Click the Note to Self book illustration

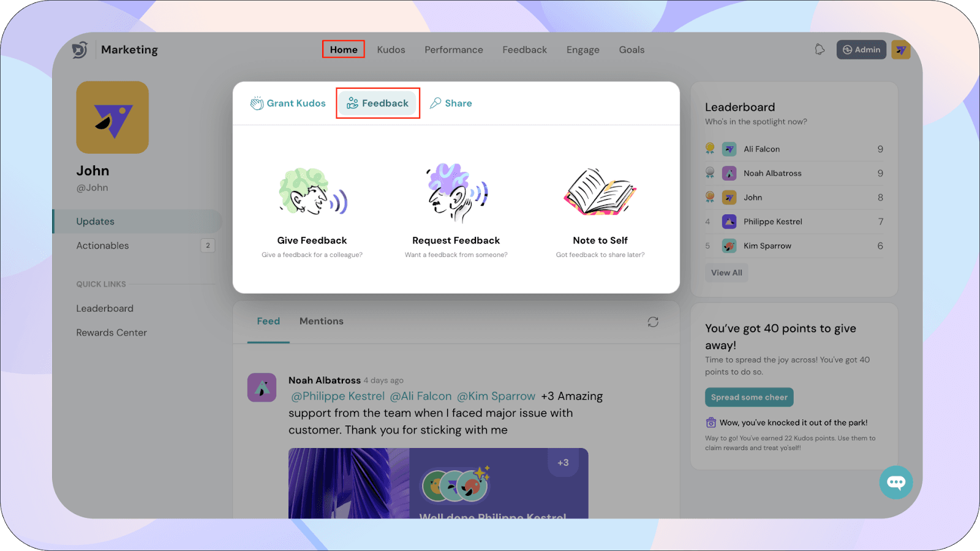600,192
